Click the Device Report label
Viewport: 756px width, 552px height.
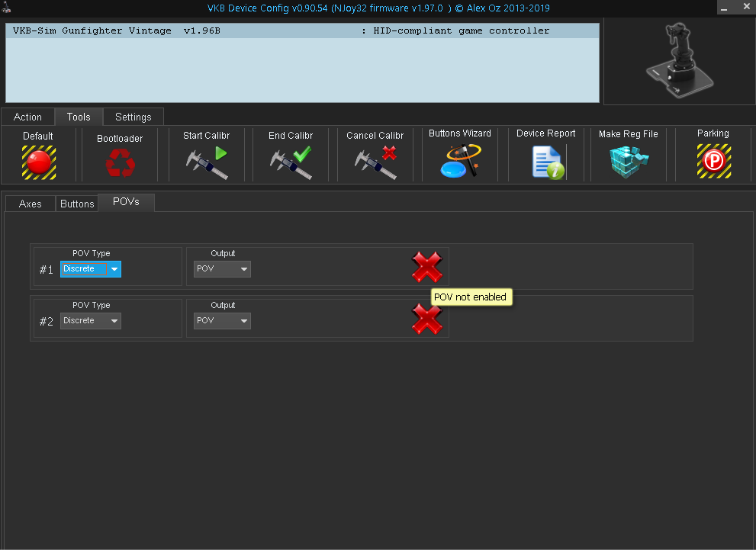pos(545,133)
